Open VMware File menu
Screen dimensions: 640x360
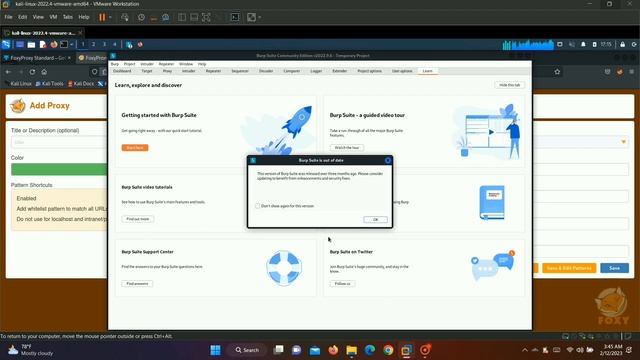coord(9,17)
